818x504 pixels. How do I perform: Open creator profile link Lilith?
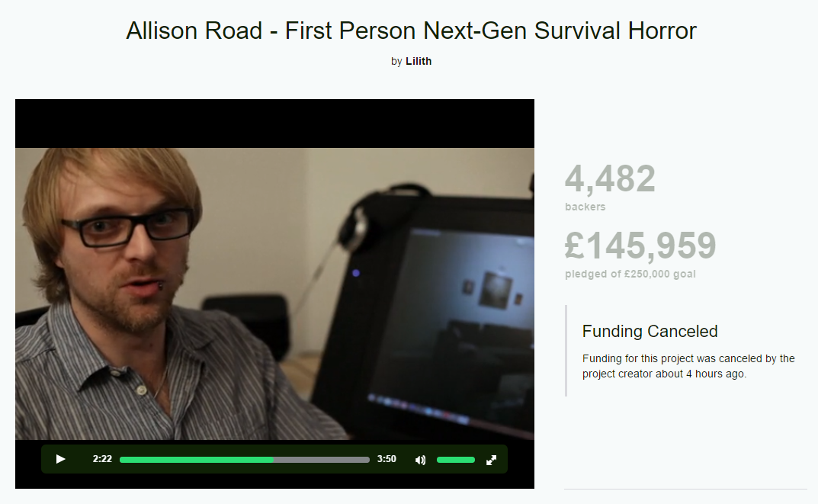[x=419, y=61]
